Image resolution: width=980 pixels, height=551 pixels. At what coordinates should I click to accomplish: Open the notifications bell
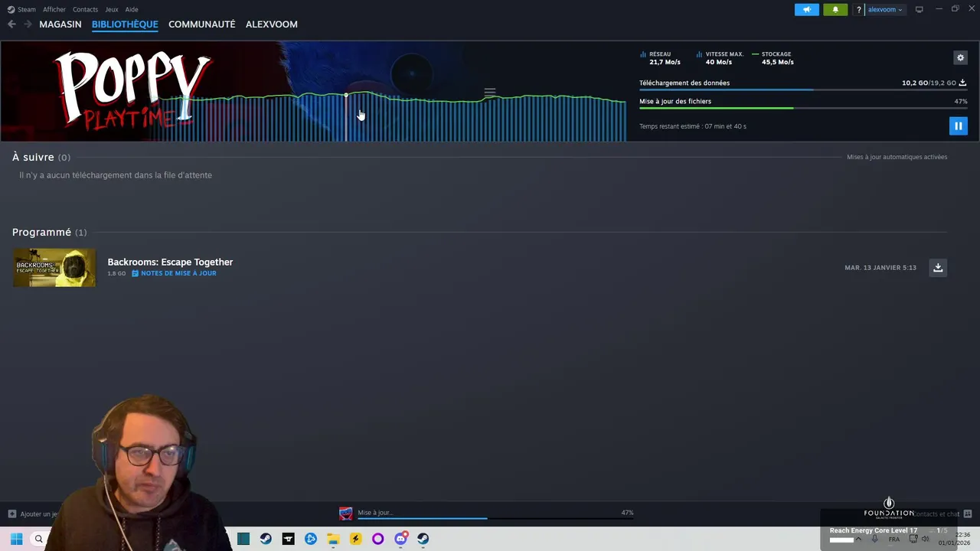click(835, 9)
